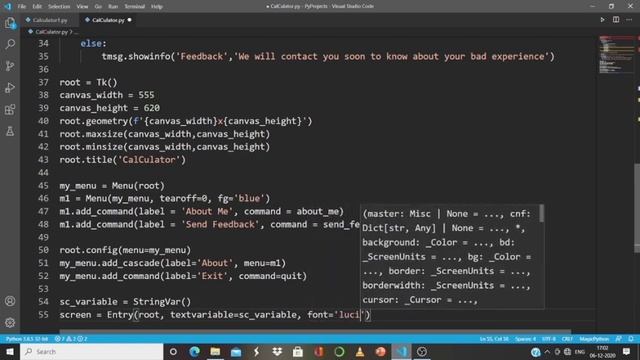Run Python file with play button
The height and width of the screenshot is (360, 640).
point(602,20)
